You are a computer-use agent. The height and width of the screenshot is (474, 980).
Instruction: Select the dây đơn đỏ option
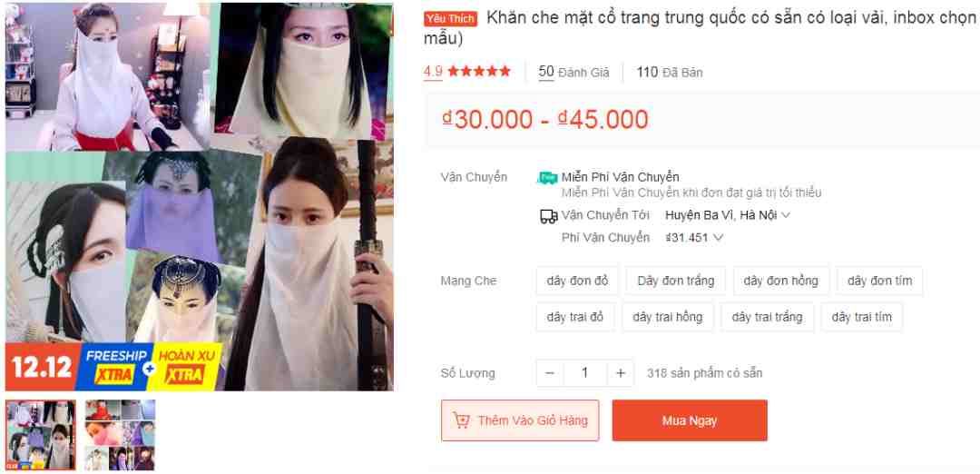pyautogui.click(x=577, y=281)
